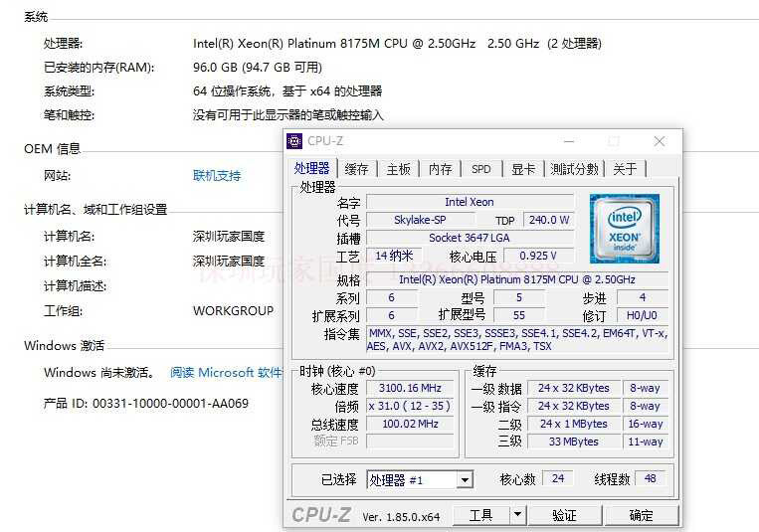
Task: Click the 修订 value H0/U0
Action: pyautogui.click(x=642, y=315)
